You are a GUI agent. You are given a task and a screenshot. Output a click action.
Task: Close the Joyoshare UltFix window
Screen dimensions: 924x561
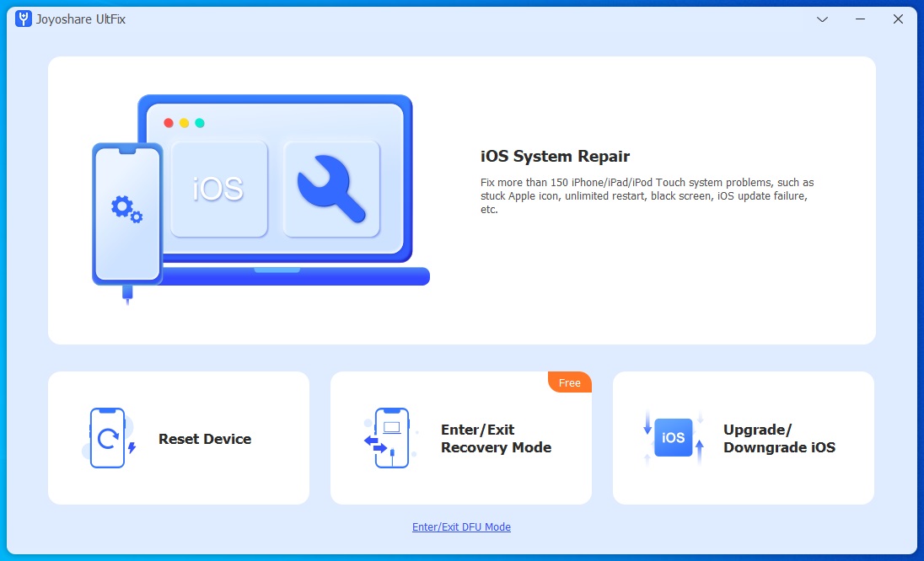(898, 19)
